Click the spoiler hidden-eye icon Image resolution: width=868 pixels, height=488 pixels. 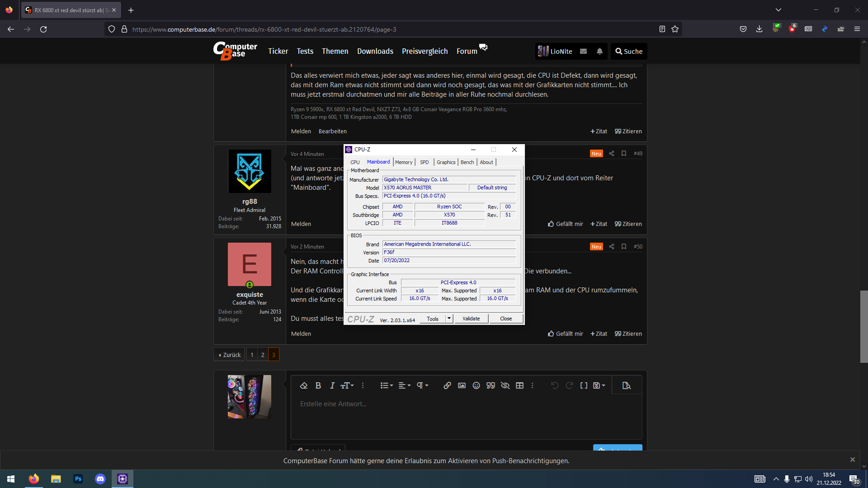(x=505, y=385)
